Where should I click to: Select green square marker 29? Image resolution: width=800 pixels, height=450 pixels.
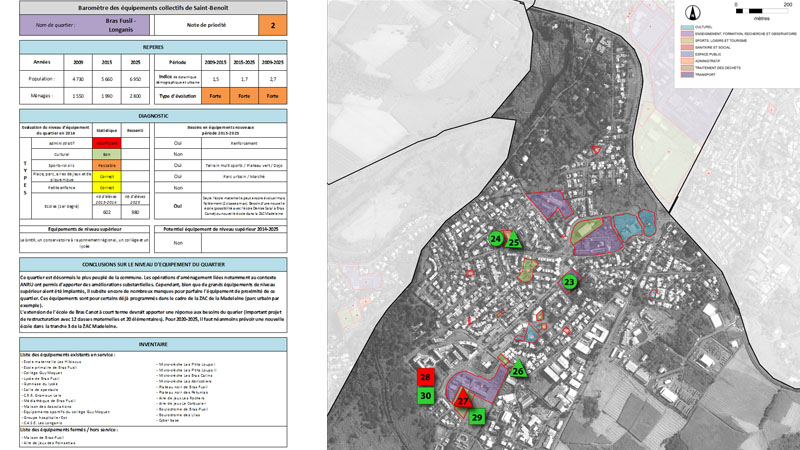tap(477, 416)
